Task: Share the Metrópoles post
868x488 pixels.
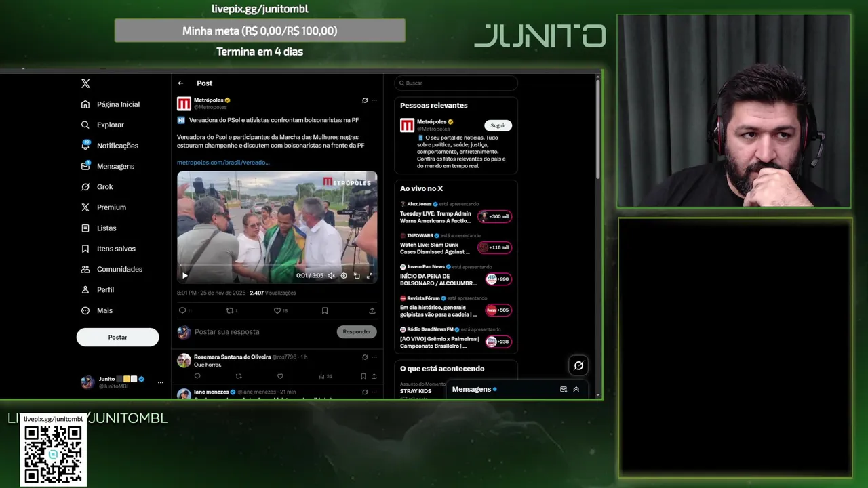Action: 372,310
